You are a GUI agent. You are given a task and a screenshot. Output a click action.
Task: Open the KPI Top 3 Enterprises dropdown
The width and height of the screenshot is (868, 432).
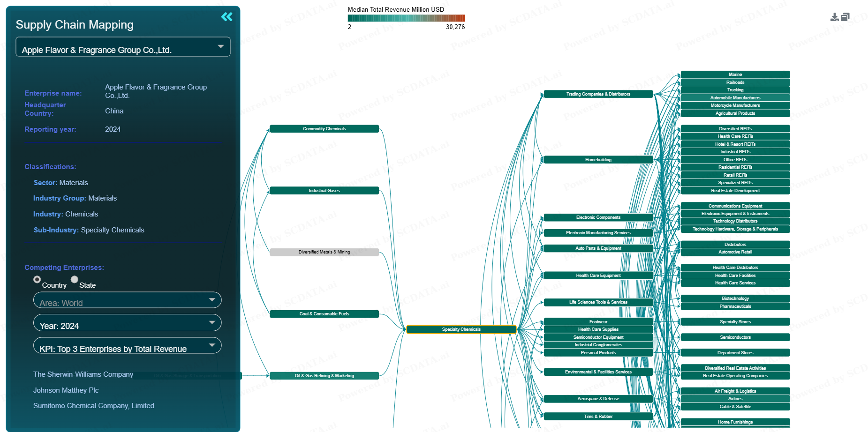coord(127,346)
